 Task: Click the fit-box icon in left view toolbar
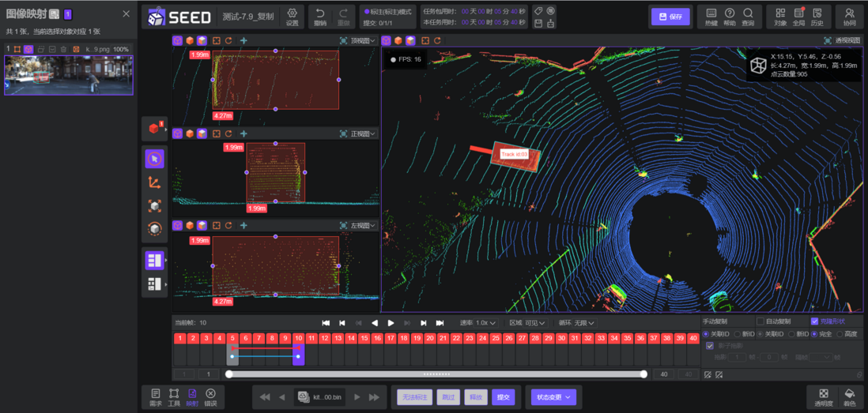[x=217, y=226]
